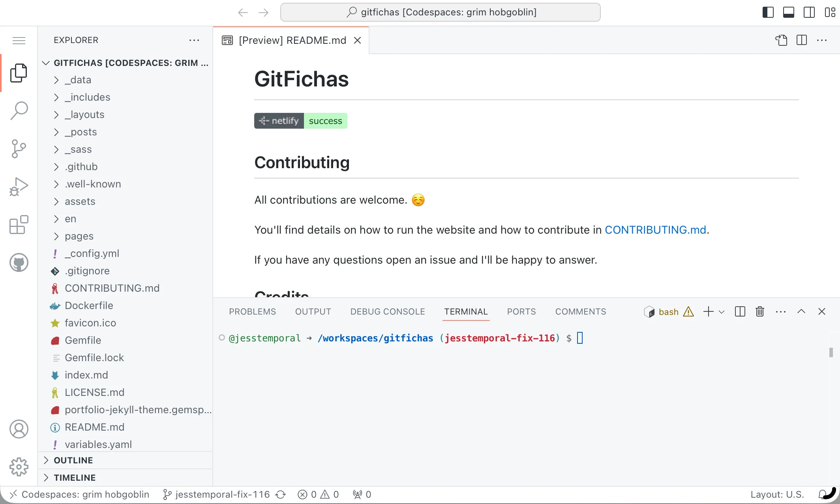Split the README editor
The image size is (840, 504).
pyautogui.click(x=801, y=40)
